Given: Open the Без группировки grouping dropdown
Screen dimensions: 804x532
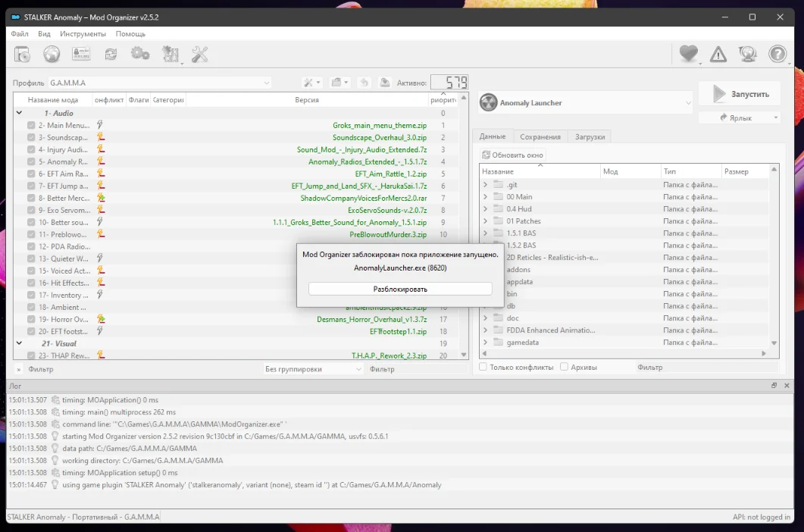Looking at the screenshot, I should pyautogui.click(x=313, y=369).
